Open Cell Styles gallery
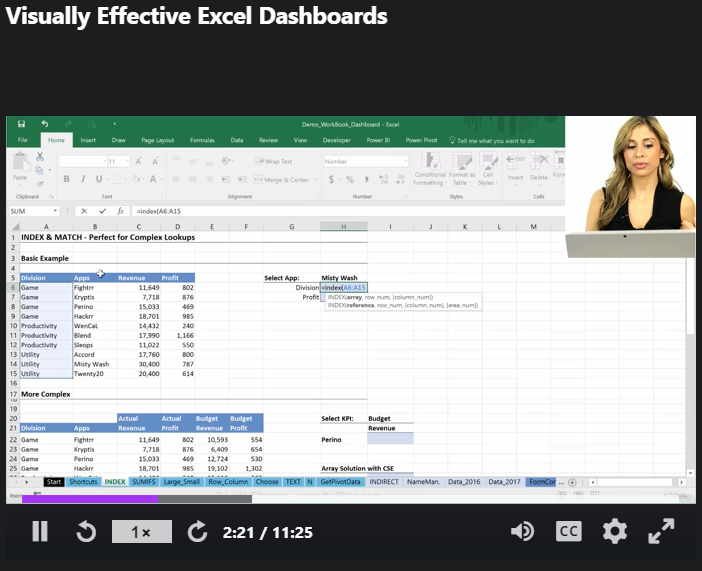 click(x=488, y=169)
